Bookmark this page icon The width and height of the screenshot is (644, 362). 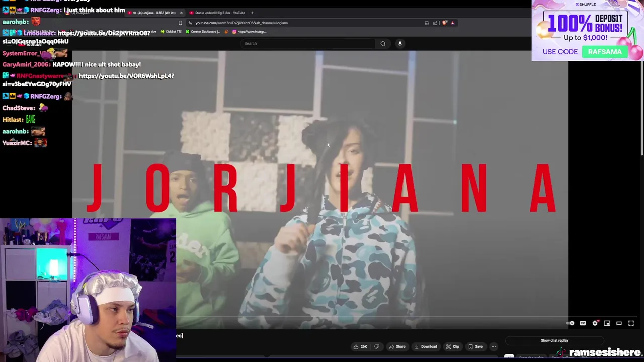pyautogui.click(x=180, y=23)
